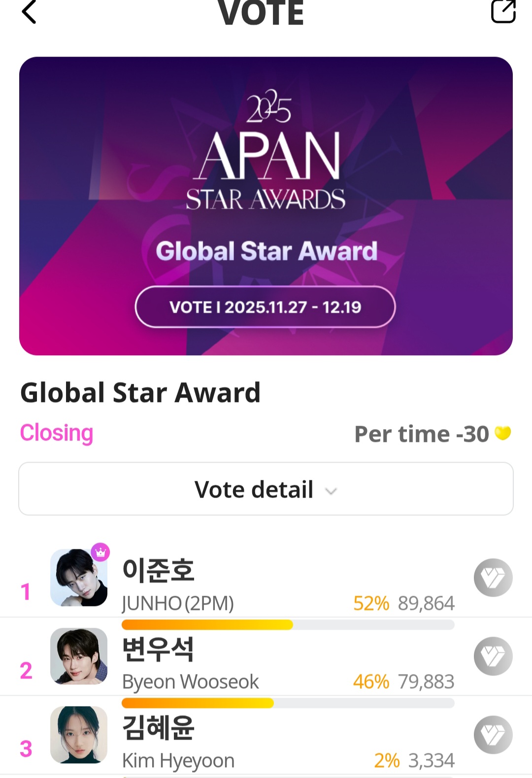Open Kim Hyeyoon's profile photo

79,735
